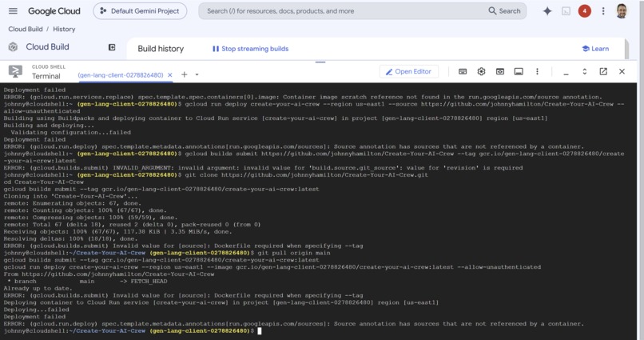Click the 'Build history' heading
This screenshot has width=644, height=340.
pyautogui.click(x=161, y=49)
